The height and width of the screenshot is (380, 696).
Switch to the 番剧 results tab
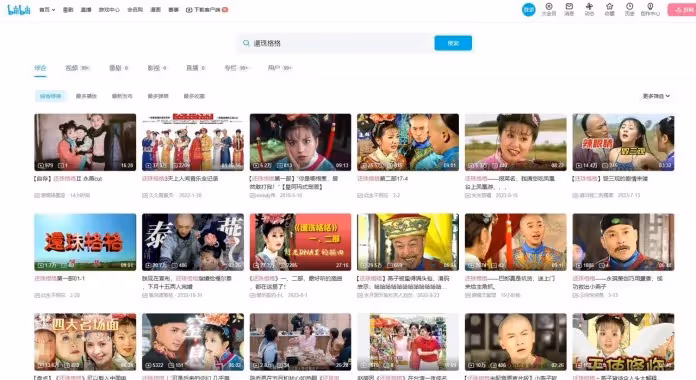pyautogui.click(x=119, y=68)
